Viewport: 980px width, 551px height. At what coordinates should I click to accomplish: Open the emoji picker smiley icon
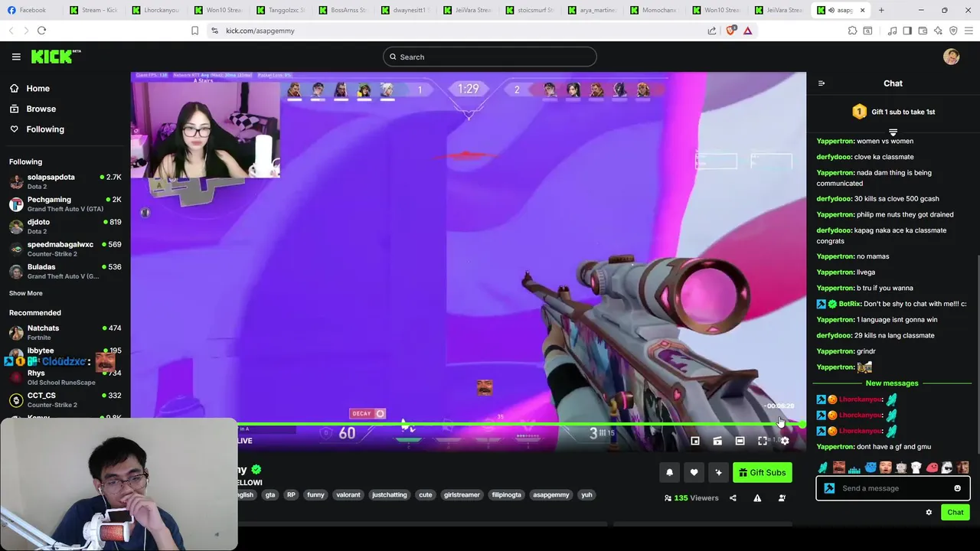click(957, 488)
